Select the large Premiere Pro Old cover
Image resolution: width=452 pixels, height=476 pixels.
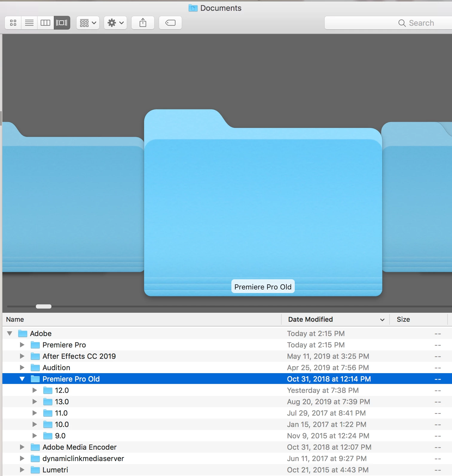263,203
